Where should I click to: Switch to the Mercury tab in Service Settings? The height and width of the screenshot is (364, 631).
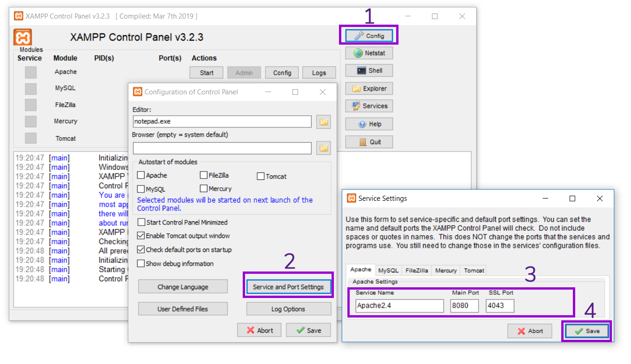pos(446,271)
